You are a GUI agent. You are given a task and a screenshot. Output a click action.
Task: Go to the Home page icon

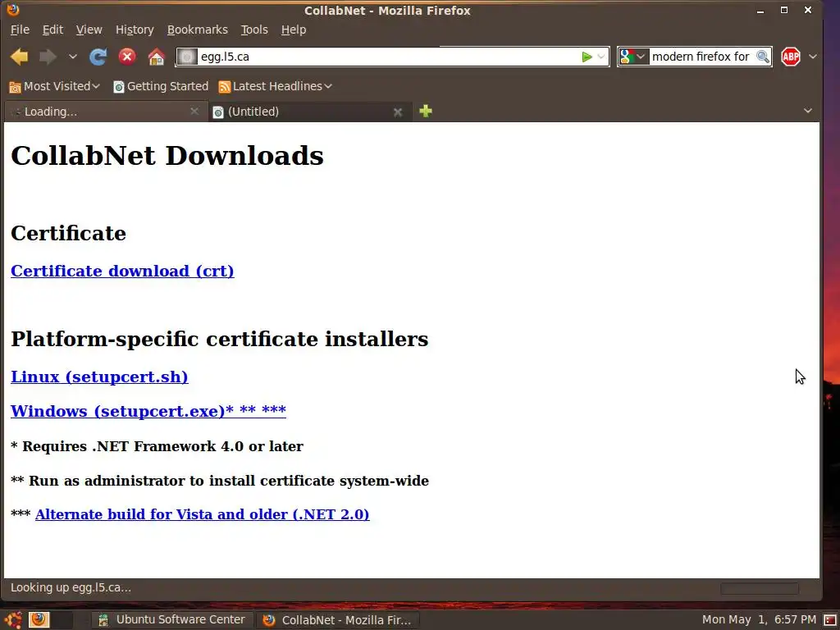[x=157, y=57]
